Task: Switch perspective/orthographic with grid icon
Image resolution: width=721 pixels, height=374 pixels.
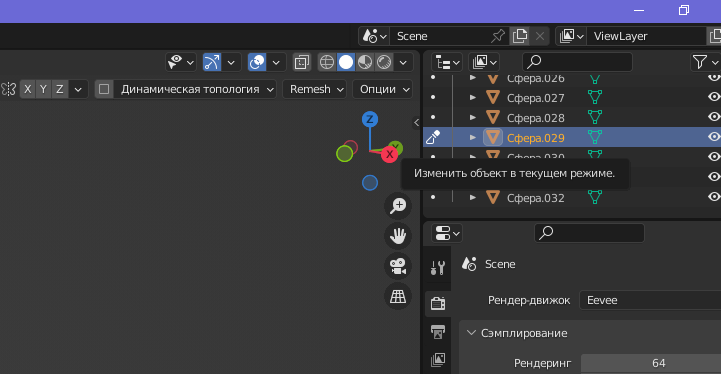Action: pyautogui.click(x=398, y=297)
